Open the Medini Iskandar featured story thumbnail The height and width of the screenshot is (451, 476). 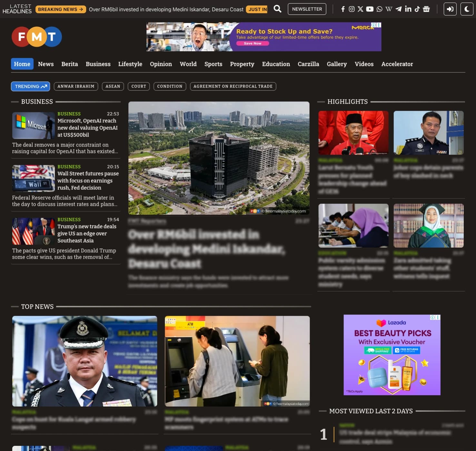click(x=219, y=158)
